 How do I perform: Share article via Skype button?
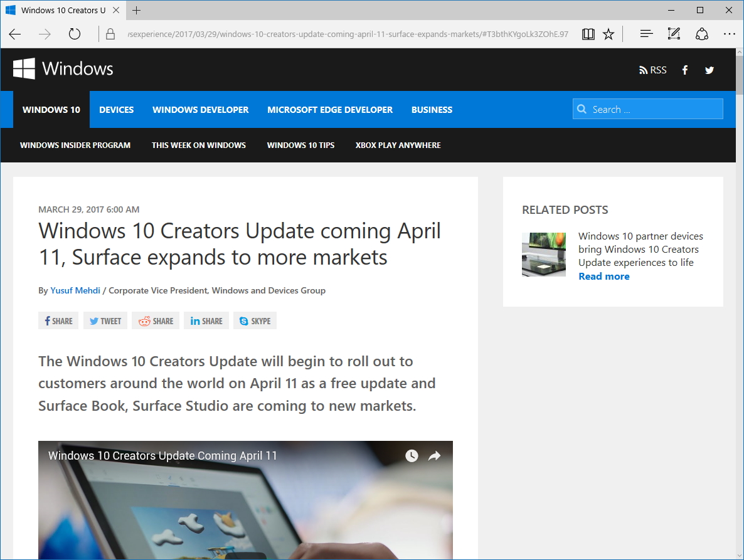255,321
